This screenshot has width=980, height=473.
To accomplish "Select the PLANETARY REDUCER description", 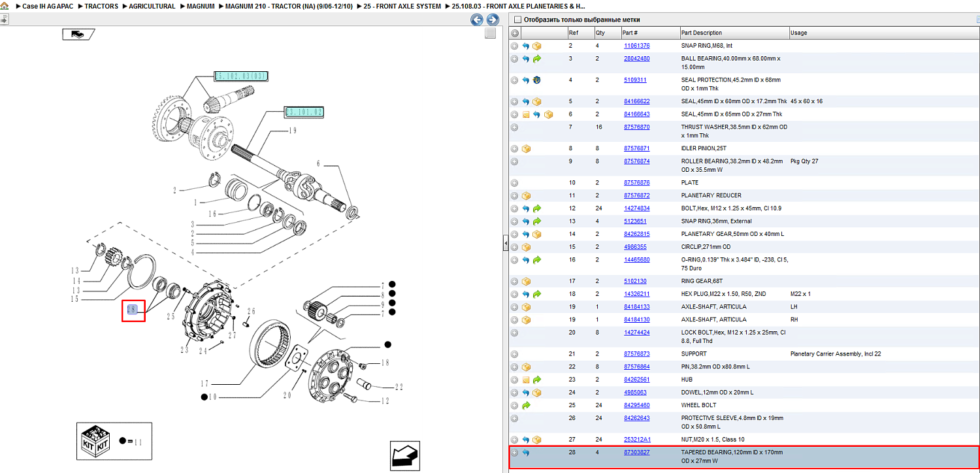I will [x=711, y=195].
